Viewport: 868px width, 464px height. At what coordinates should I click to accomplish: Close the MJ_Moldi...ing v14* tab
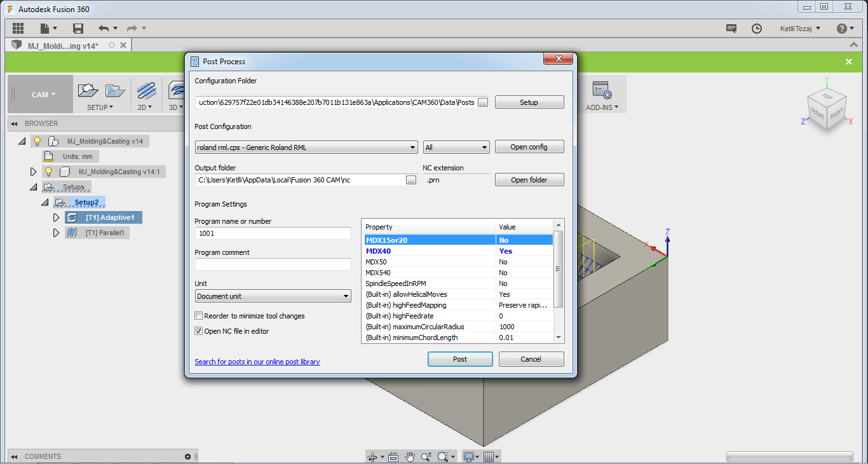point(123,46)
